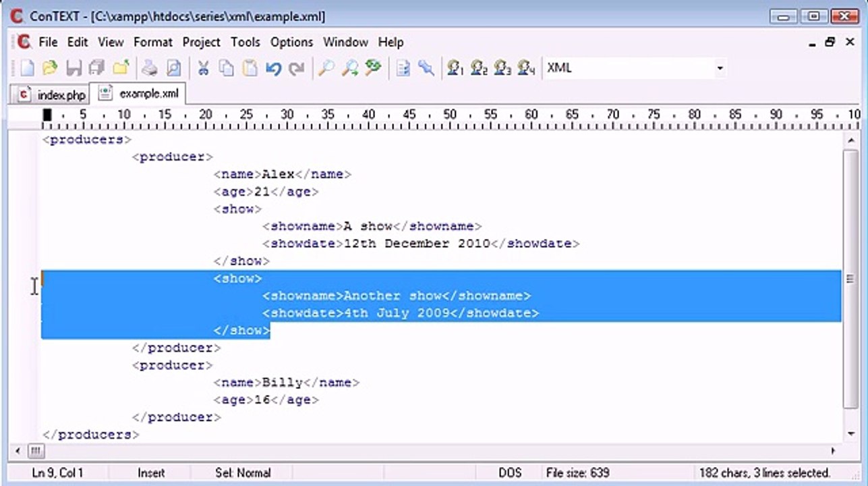Screen dimensions: 868x486
Task: Click the Billy name line
Action: 287,383
